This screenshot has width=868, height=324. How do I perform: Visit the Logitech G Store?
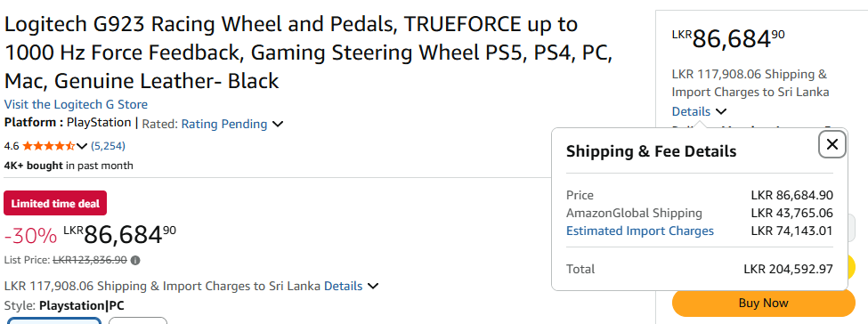[x=76, y=105]
